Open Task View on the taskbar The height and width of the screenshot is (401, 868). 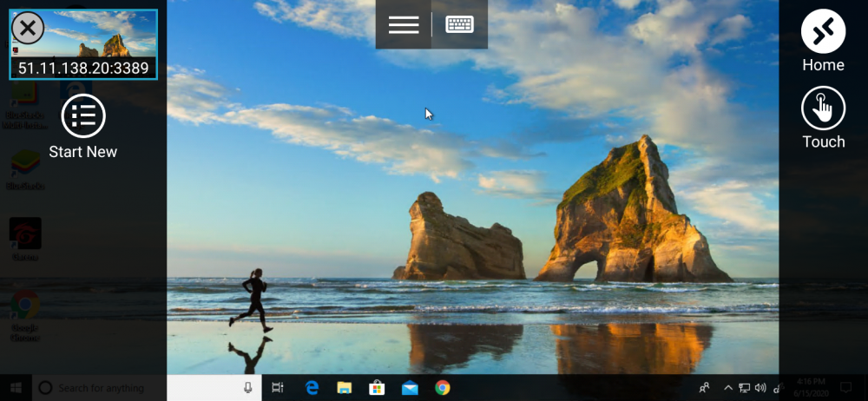pos(278,388)
